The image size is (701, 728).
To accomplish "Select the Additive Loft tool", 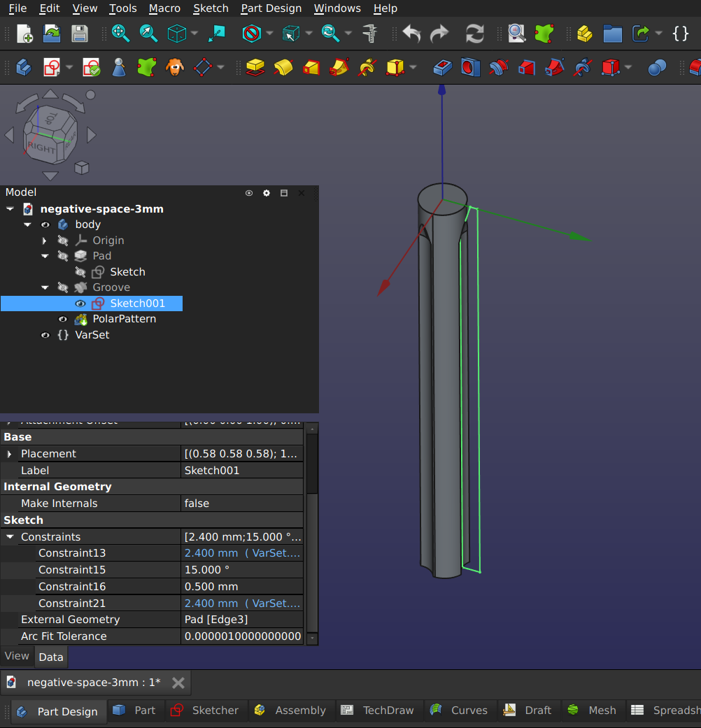I will (x=311, y=68).
